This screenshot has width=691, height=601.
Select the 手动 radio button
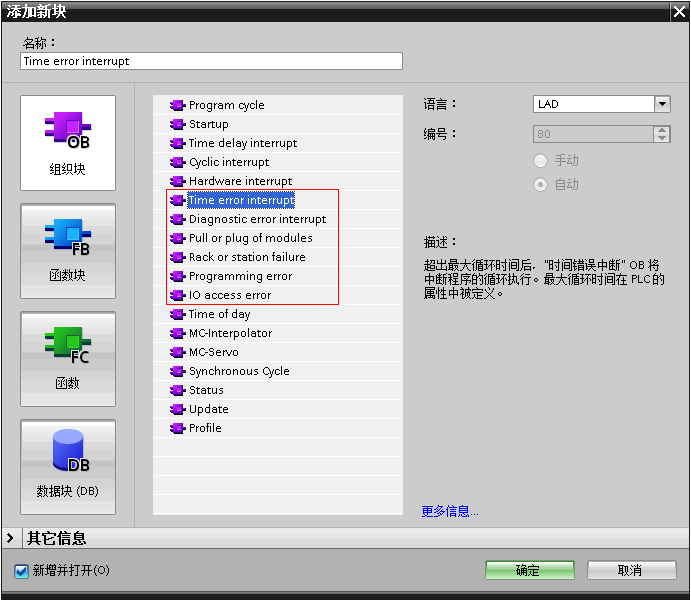pos(541,160)
